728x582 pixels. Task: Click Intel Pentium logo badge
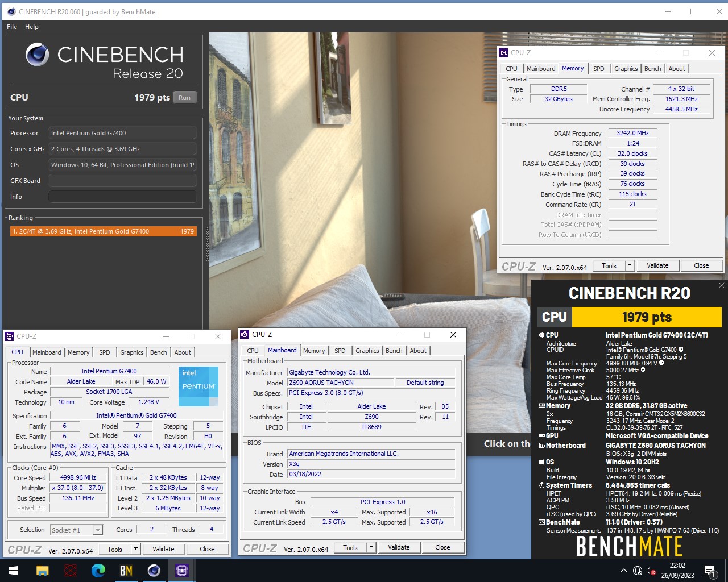coord(198,386)
